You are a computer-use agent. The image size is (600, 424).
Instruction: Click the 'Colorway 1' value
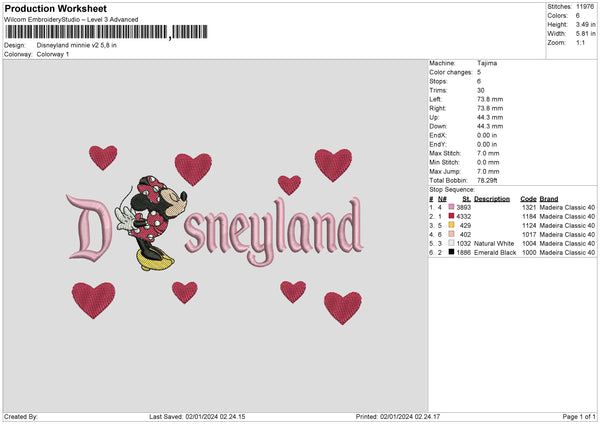(53, 54)
